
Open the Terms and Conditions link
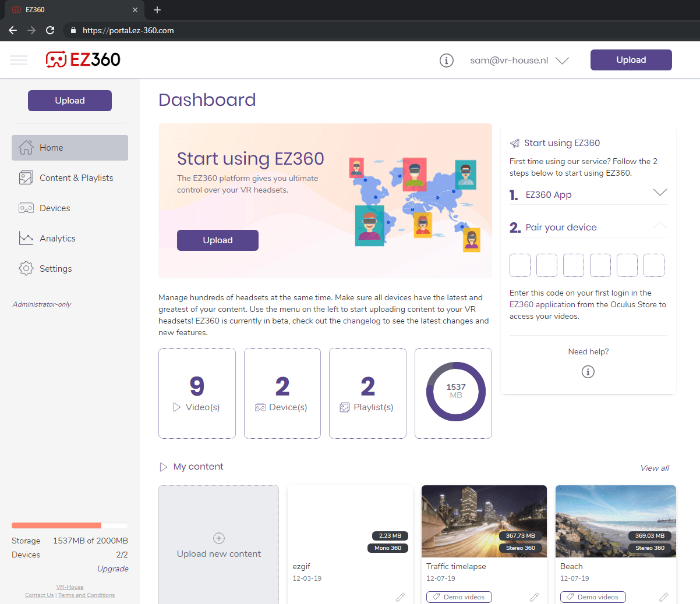click(x=86, y=595)
